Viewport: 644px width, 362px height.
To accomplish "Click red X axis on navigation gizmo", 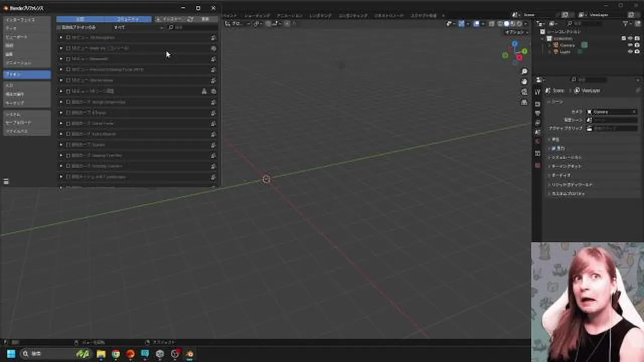I will (519, 58).
